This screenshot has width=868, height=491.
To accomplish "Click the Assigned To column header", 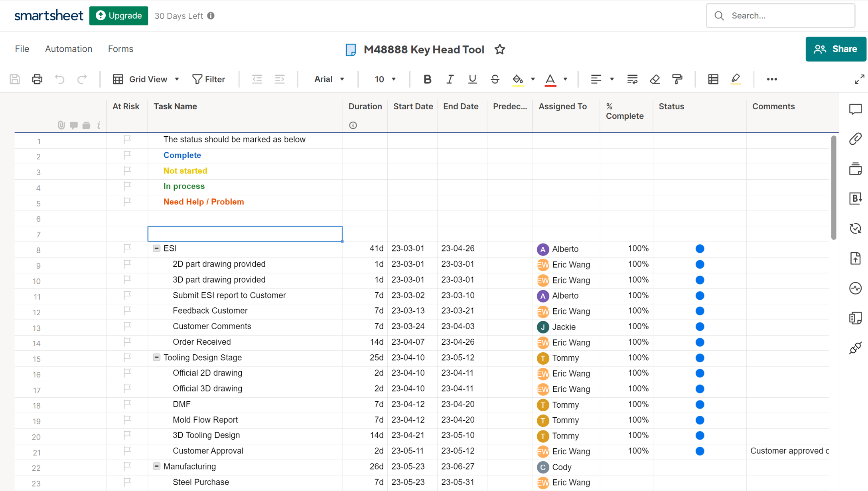I will (562, 106).
